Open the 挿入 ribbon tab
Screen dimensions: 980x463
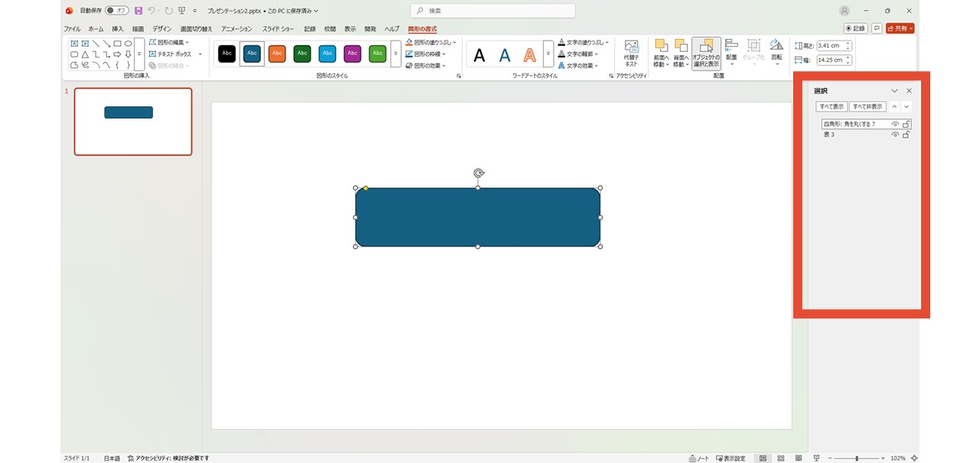(117, 29)
